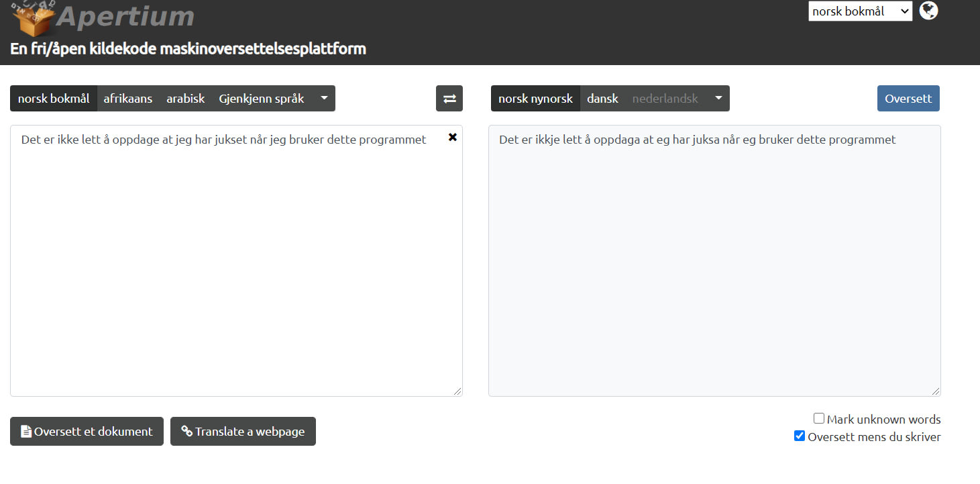Uncheck Oversett mens du skriver
The height and width of the screenshot is (484, 980).
pyautogui.click(x=800, y=436)
